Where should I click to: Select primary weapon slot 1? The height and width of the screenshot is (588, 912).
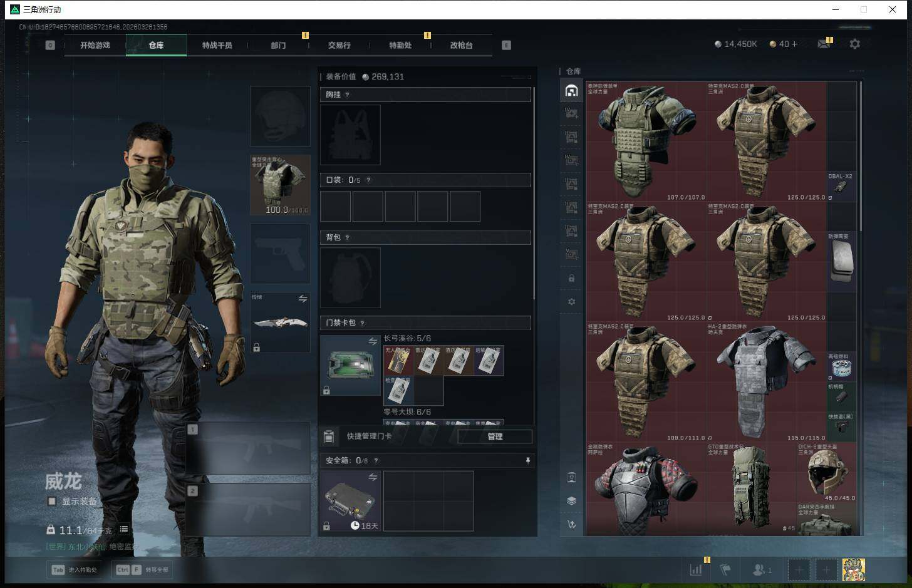coord(248,448)
